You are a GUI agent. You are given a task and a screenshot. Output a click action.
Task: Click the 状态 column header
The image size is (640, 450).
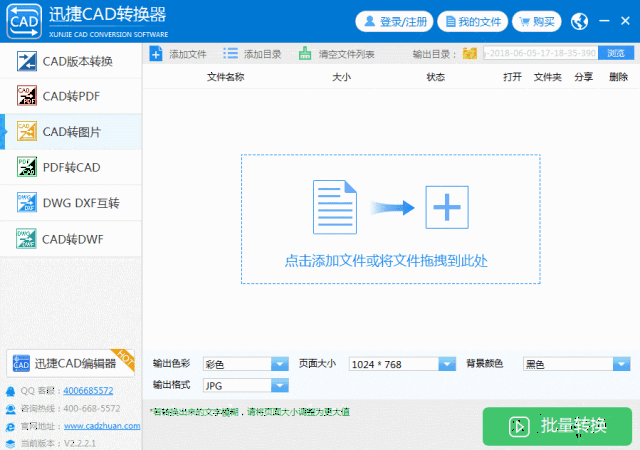(x=436, y=77)
